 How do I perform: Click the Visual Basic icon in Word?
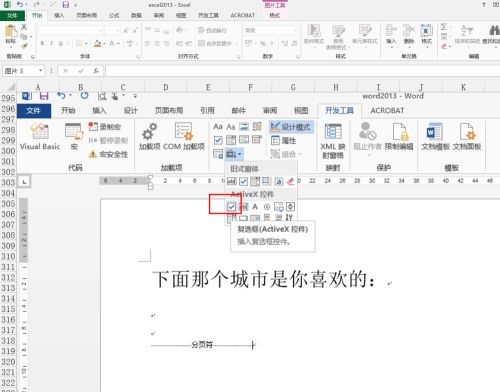click(40, 131)
